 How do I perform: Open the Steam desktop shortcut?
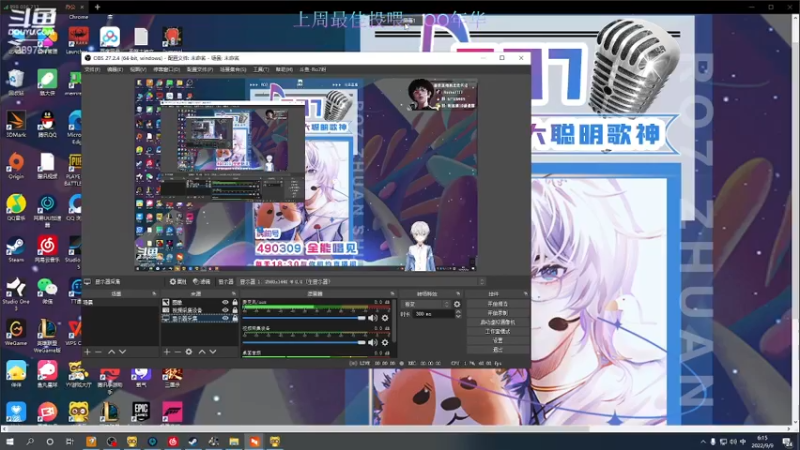(x=16, y=249)
